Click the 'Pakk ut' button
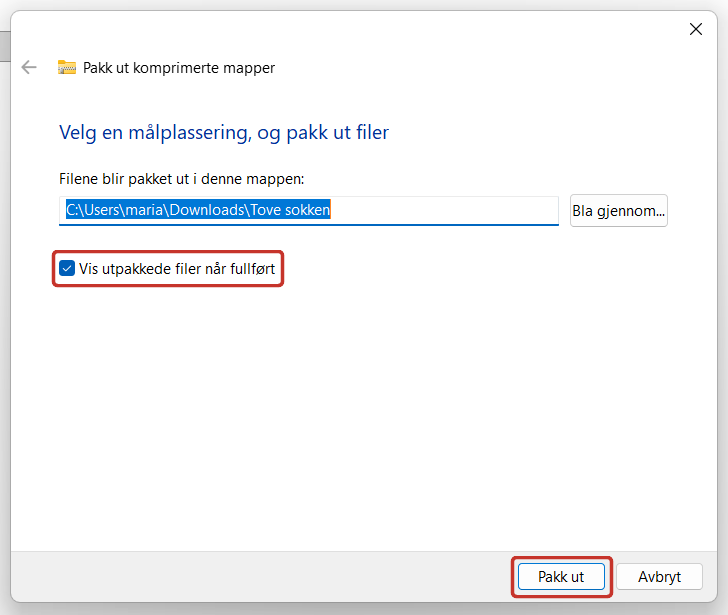This screenshot has width=728, height=615. click(x=561, y=576)
